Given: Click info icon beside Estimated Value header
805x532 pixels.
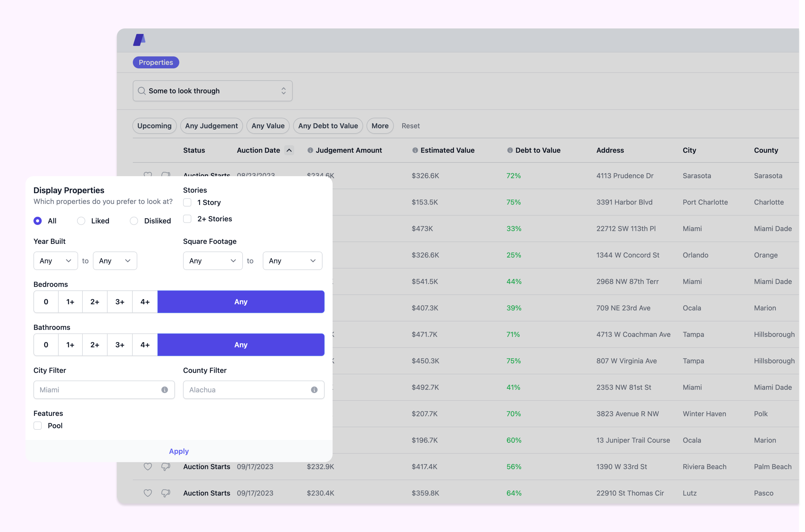Looking at the screenshot, I should point(415,150).
